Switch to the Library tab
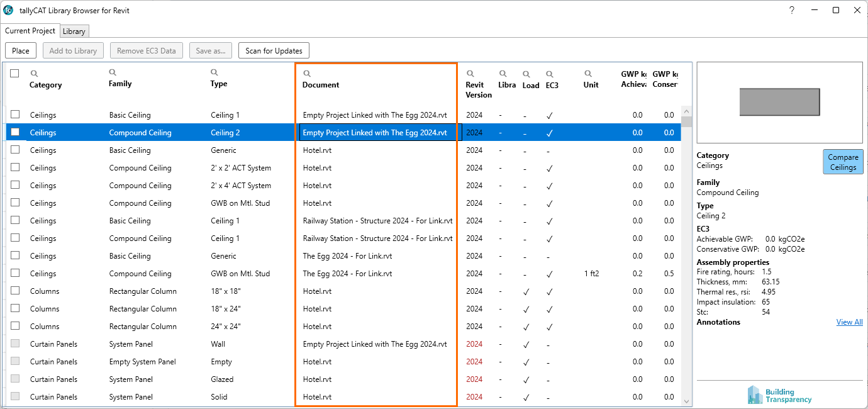The height and width of the screenshot is (409, 868). point(74,31)
